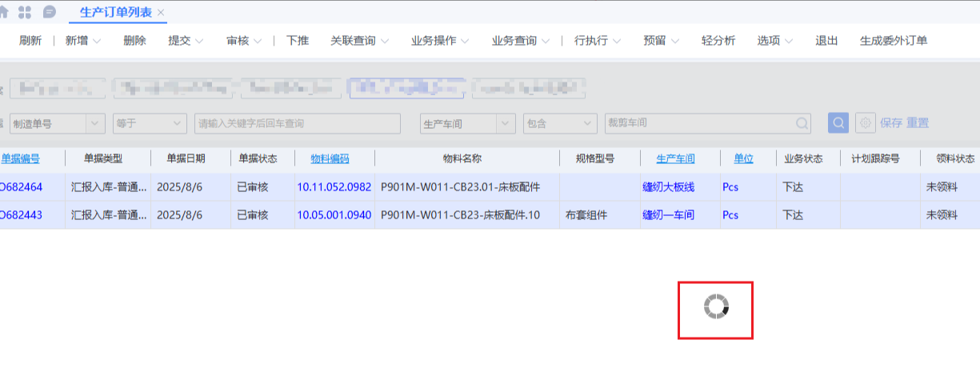The height and width of the screenshot is (392, 980).
Task: Click 下达 status in 缝纫大板线 row
Action: click(x=793, y=187)
